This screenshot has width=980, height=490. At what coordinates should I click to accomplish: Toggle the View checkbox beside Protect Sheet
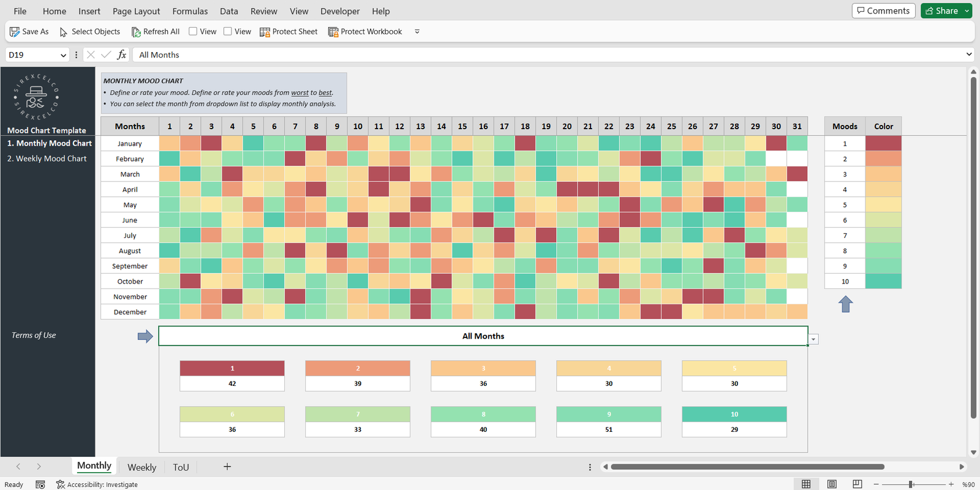[228, 31]
